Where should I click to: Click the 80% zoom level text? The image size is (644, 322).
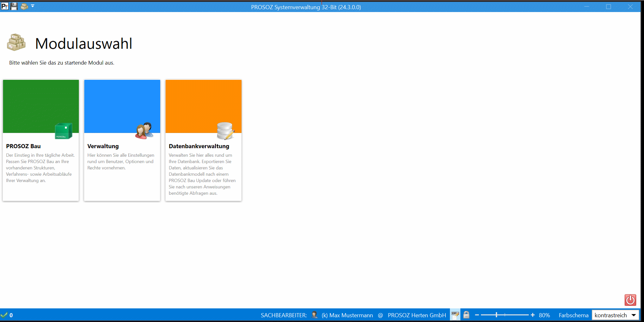[544, 315]
